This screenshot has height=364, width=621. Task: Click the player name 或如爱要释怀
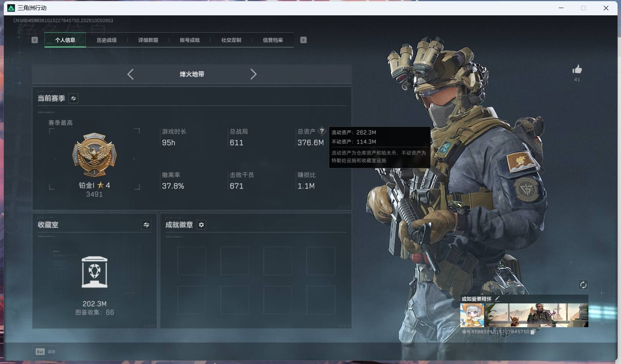click(x=476, y=299)
